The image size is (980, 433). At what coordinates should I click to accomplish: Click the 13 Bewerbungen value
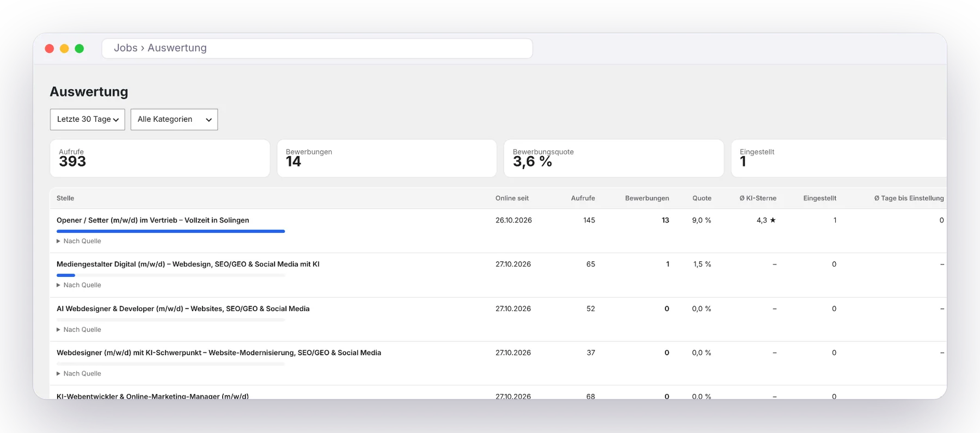(665, 220)
